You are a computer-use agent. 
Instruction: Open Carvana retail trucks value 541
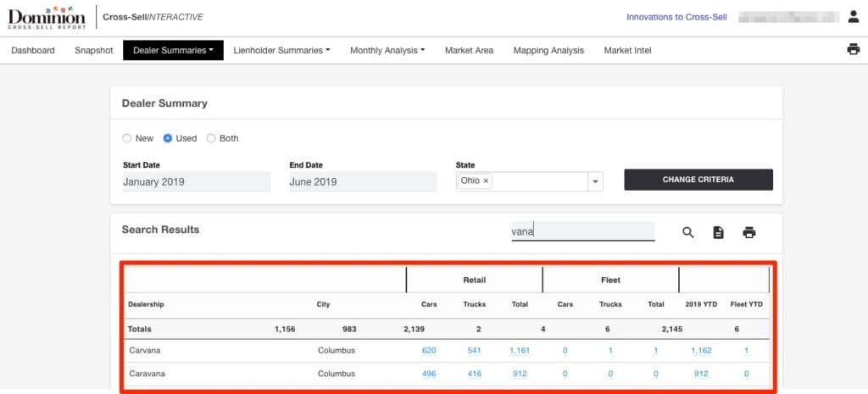tap(474, 350)
